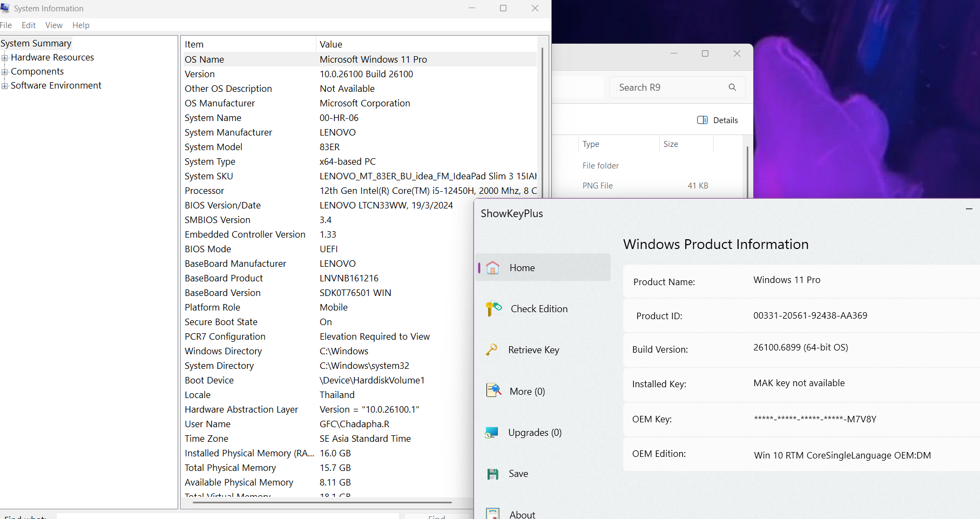The height and width of the screenshot is (519, 980).
Task: Expand the Components tree node
Action: [x=5, y=72]
